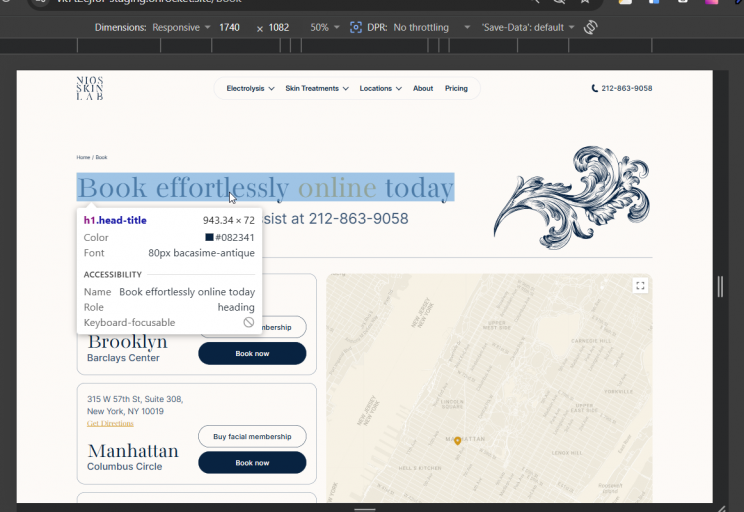Click the New Jersey and Manhattan map
The width and height of the screenshot is (744, 512).
[x=489, y=388]
